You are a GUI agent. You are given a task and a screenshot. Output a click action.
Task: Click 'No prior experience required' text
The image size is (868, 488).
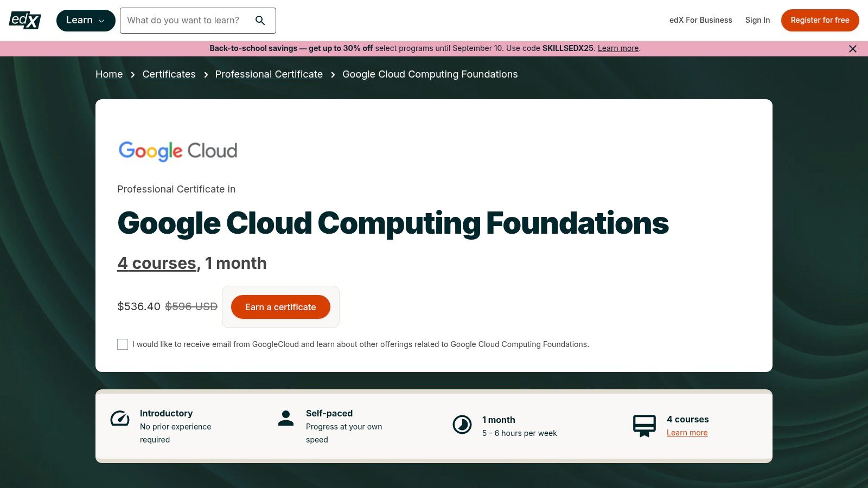175,433
